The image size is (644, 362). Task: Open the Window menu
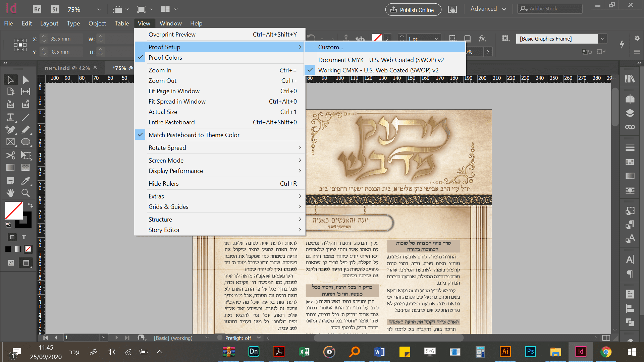coord(170,23)
